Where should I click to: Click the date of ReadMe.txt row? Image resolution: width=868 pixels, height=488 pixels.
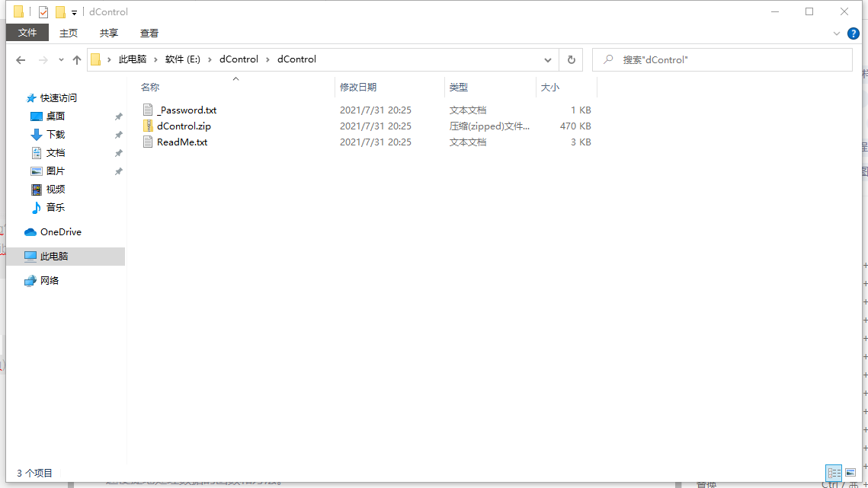[x=376, y=142]
